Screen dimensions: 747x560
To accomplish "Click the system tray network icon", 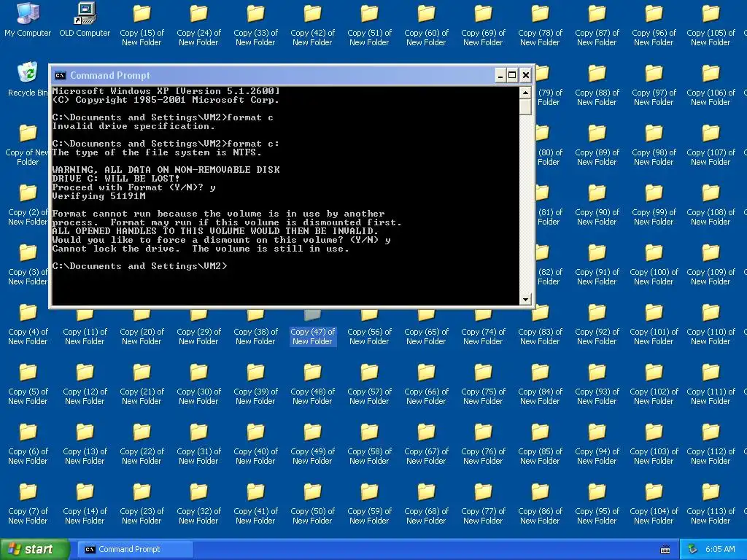I will coord(693,549).
